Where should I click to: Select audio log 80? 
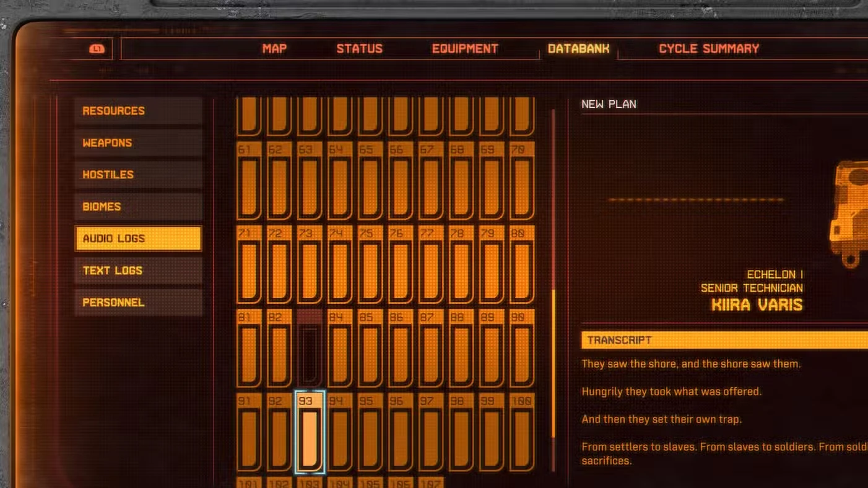pyautogui.click(x=522, y=265)
